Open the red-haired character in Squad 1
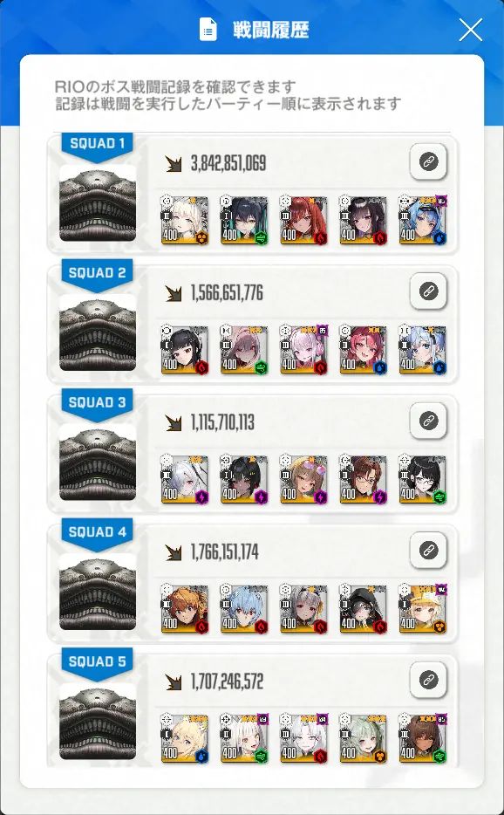This screenshot has height=815, width=504. [x=304, y=220]
